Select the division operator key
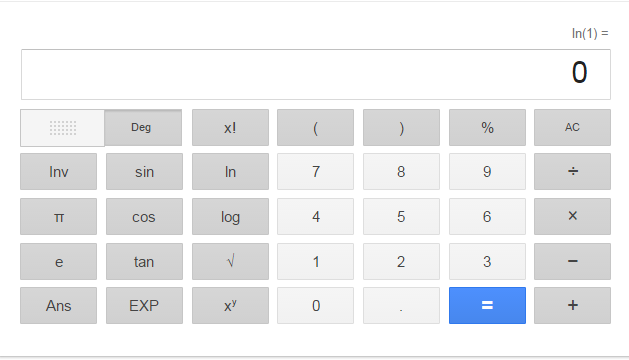This screenshot has width=629, height=360. pos(572,171)
